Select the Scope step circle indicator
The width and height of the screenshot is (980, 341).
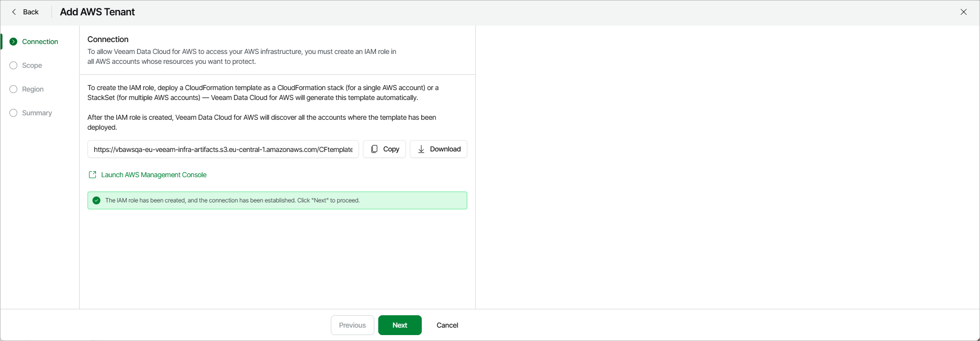[13, 65]
